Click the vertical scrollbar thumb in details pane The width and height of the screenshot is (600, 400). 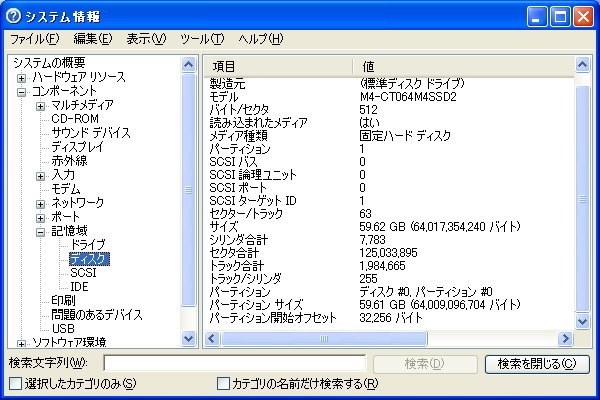582,199
